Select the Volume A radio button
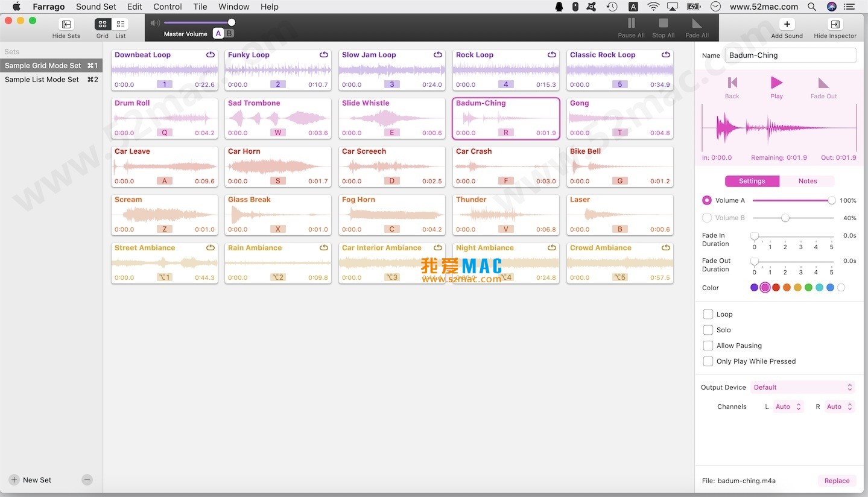The image size is (868, 497). click(x=707, y=200)
